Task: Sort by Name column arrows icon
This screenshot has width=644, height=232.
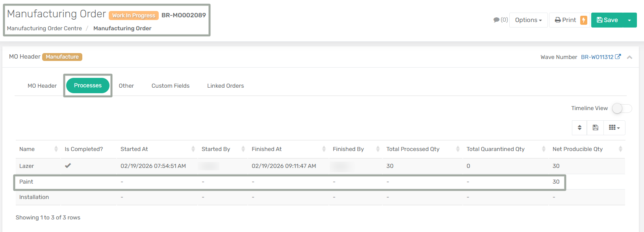Action: [56, 149]
